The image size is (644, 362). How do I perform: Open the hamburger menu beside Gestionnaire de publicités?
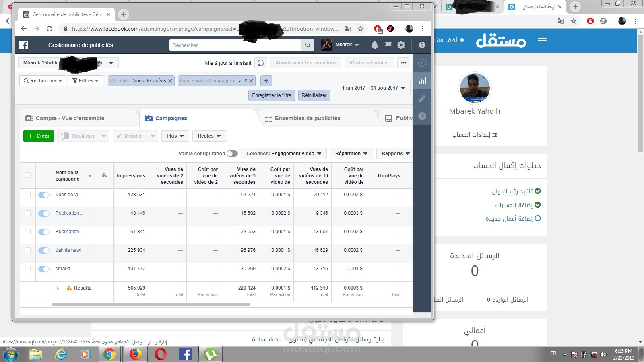pyautogui.click(x=41, y=45)
